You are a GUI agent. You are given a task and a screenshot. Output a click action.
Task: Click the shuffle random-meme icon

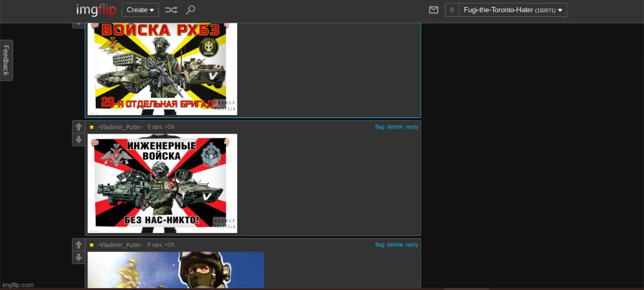[x=171, y=10]
